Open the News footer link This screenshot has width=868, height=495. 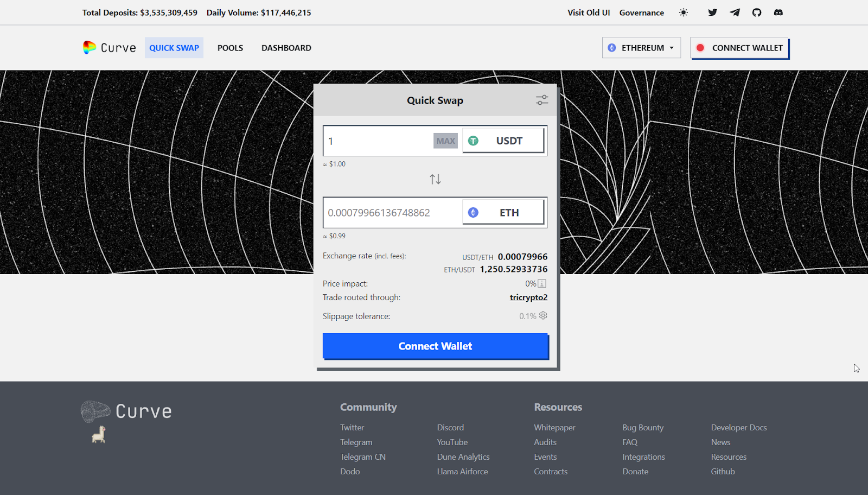tap(720, 442)
